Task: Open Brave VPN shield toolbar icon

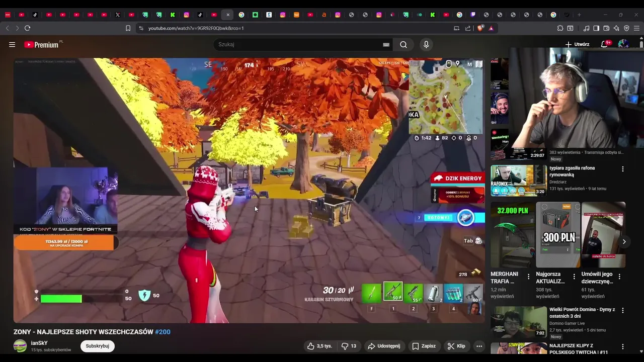Action: point(626,28)
